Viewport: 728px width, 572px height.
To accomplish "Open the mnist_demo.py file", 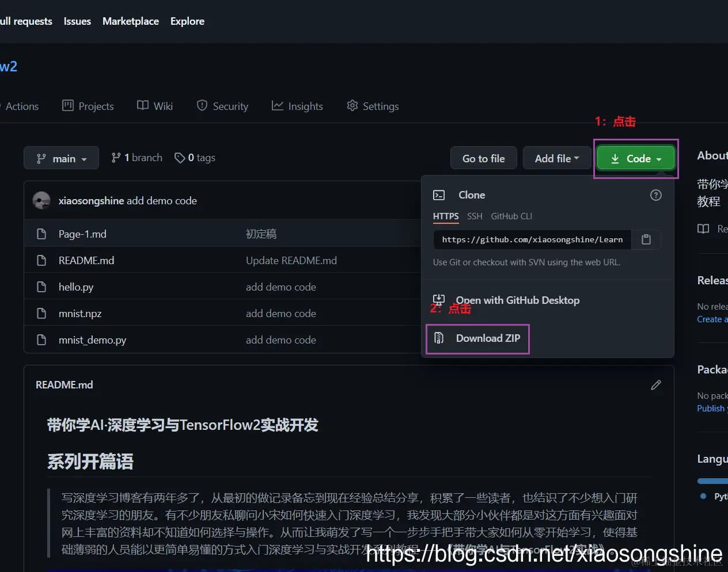I will pyautogui.click(x=92, y=340).
